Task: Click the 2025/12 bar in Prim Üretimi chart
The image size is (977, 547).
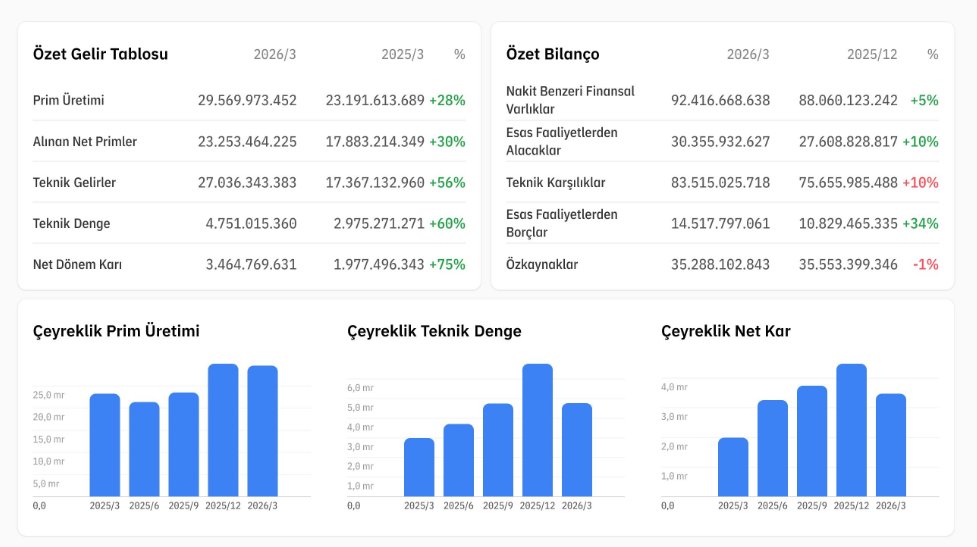Action: click(x=223, y=430)
